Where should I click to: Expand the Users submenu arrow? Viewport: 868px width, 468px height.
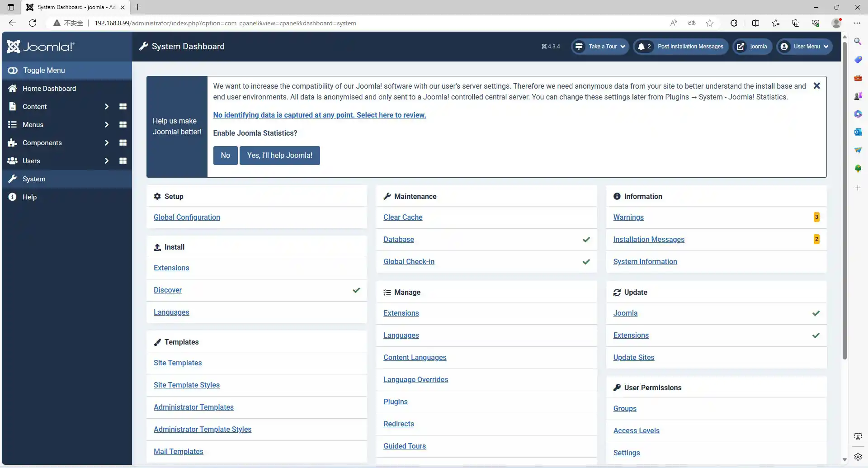point(106,161)
